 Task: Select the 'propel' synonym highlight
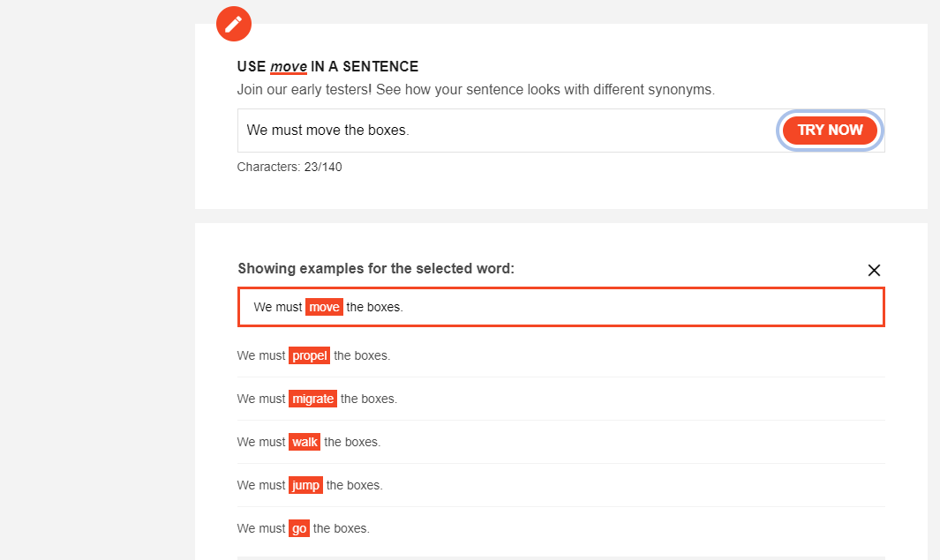pyautogui.click(x=309, y=355)
